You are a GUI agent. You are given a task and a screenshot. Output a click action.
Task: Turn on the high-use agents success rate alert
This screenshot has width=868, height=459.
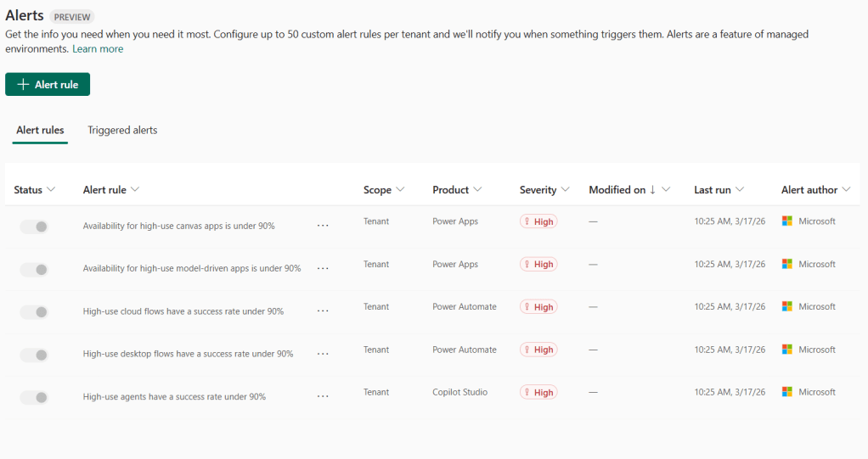click(35, 397)
